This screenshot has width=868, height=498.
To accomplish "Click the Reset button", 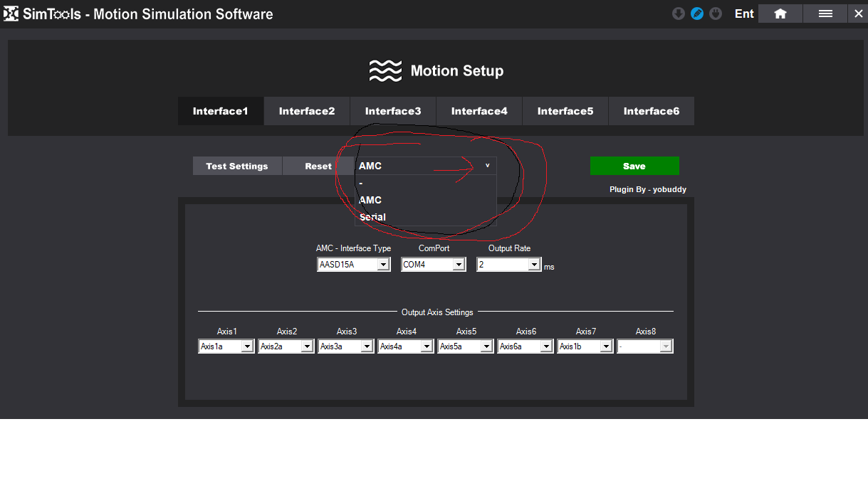I will click(318, 166).
